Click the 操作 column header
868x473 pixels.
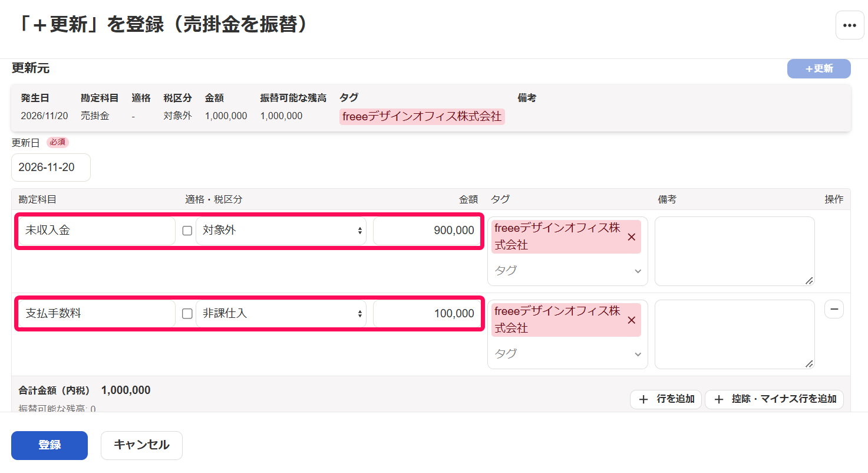pyautogui.click(x=834, y=200)
